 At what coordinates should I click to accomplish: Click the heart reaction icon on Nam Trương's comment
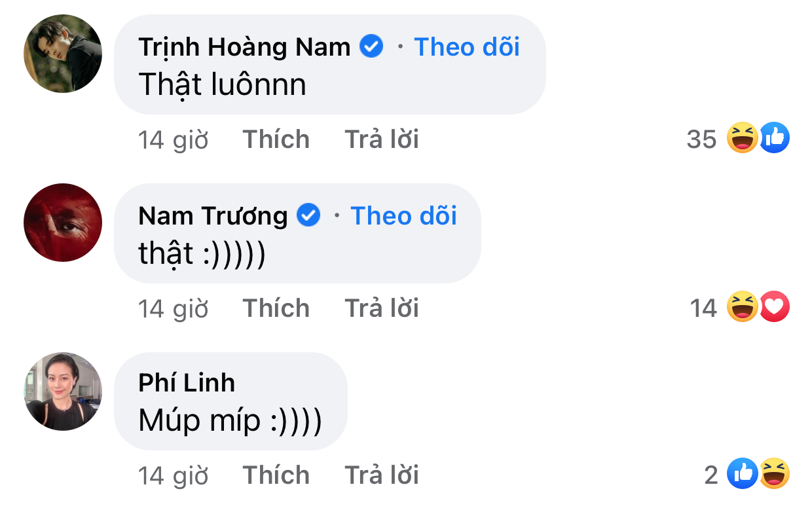774,307
